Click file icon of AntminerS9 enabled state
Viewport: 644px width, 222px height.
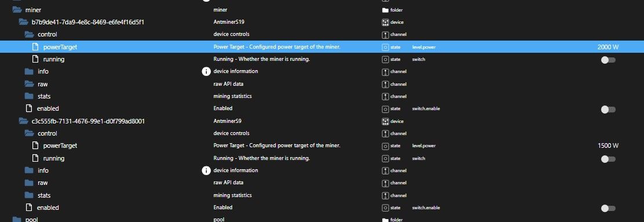(x=29, y=208)
